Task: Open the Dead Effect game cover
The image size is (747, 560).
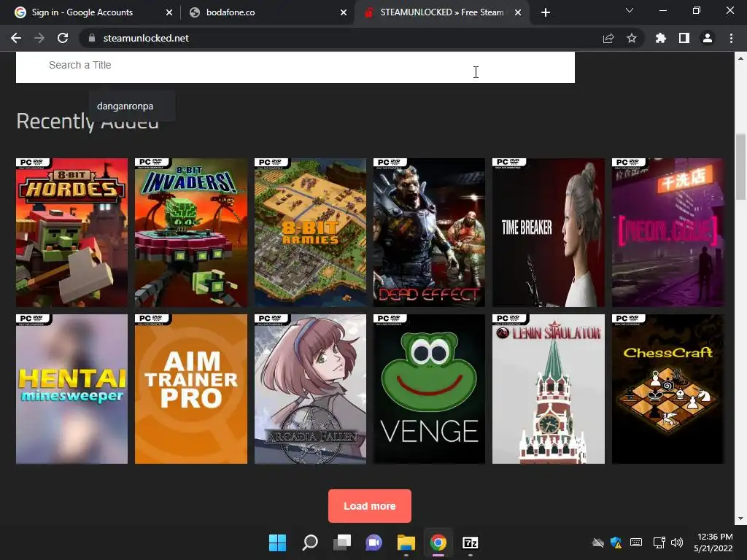Action: (429, 233)
